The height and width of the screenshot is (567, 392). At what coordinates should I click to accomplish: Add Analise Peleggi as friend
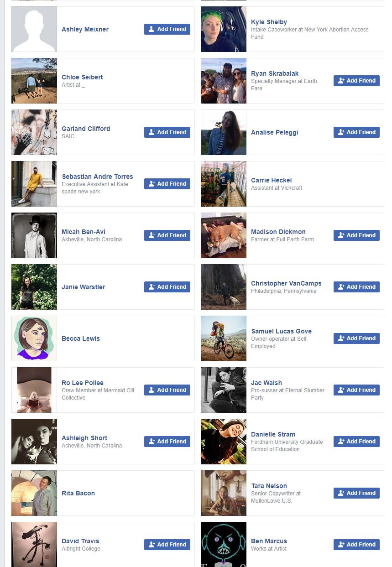[356, 132]
